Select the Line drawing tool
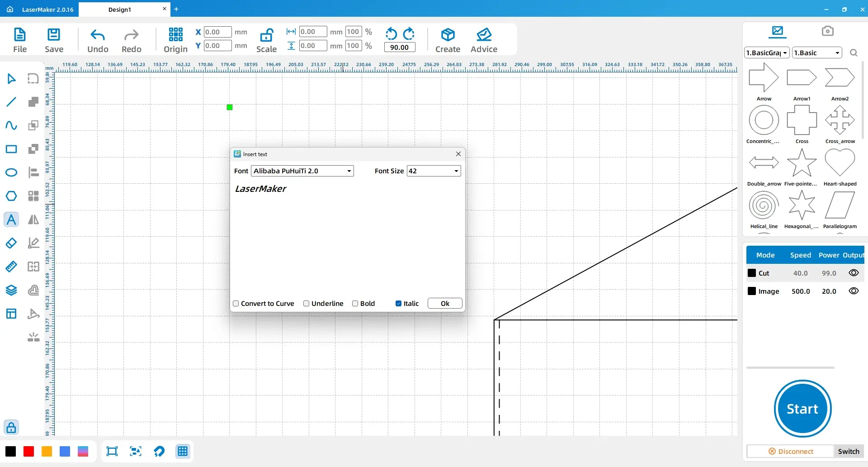Viewport: 868px width, 467px height. [x=11, y=102]
